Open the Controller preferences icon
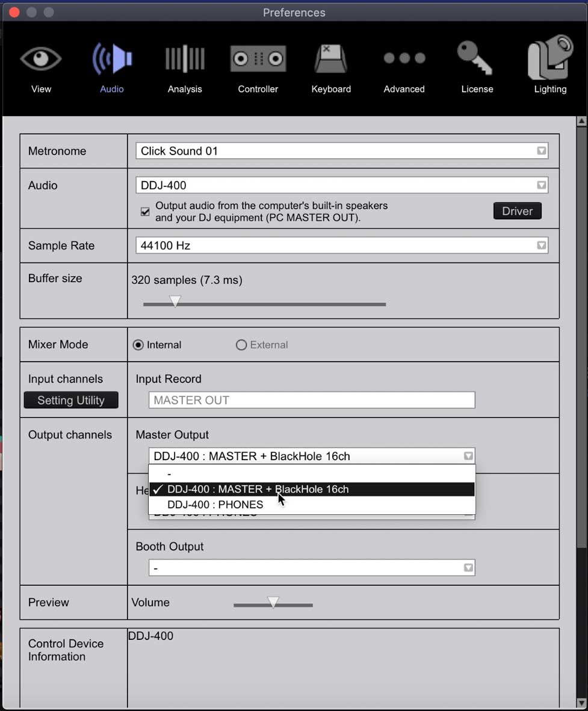 point(258,60)
